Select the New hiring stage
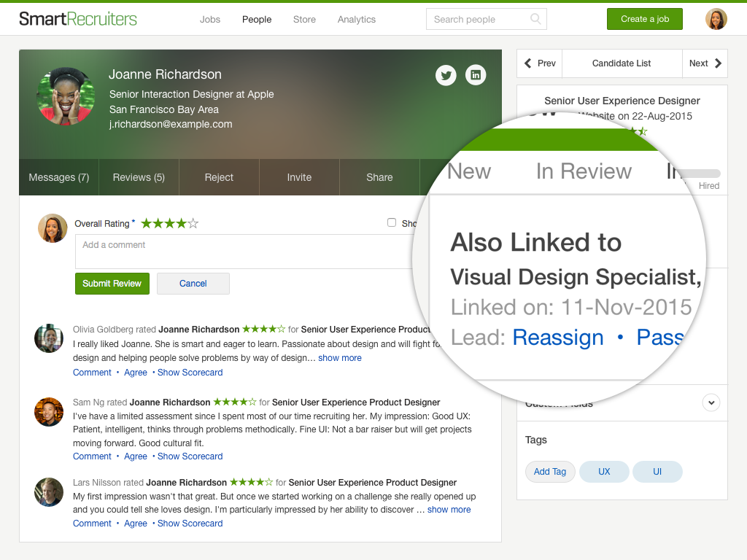Viewport: 747px width, 560px height. click(469, 171)
